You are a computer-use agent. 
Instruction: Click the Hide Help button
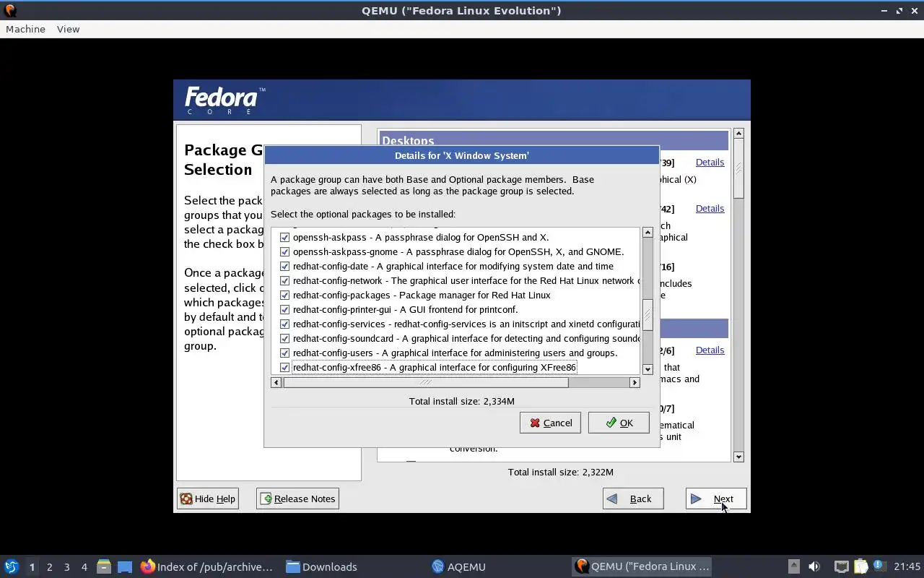click(208, 499)
